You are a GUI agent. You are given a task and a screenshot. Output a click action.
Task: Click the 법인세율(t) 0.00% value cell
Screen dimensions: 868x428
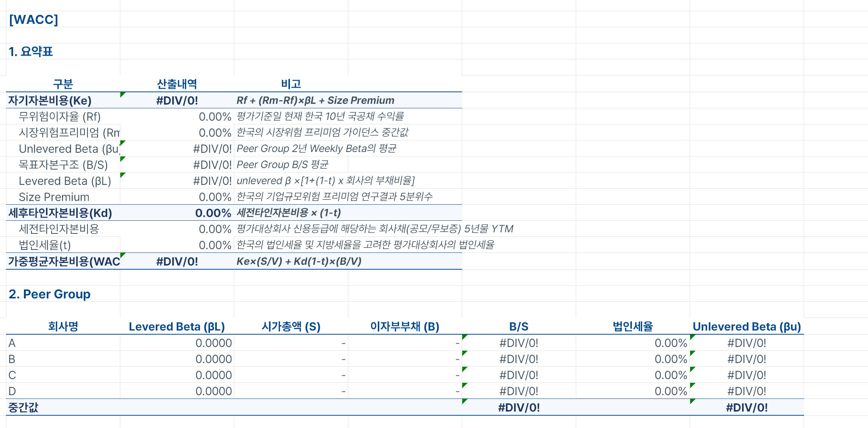click(x=214, y=245)
